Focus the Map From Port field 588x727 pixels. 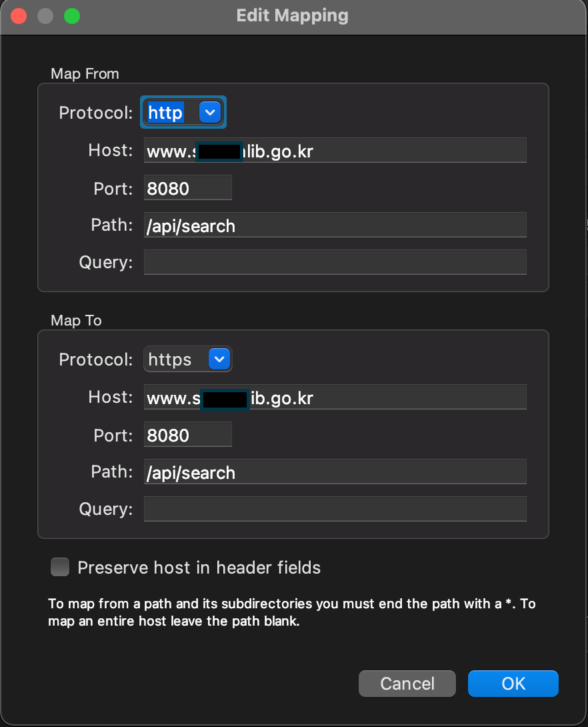(x=187, y=188)
